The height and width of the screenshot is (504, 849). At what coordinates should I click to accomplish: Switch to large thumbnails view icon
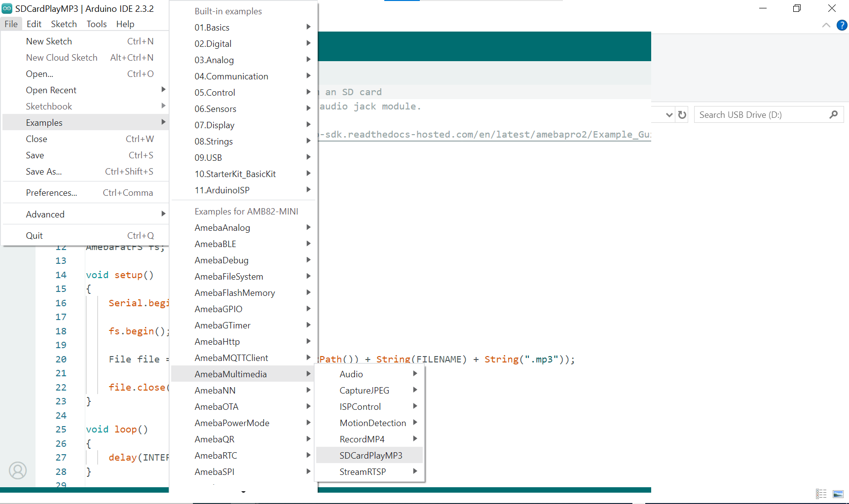click(x=838, y=494)
